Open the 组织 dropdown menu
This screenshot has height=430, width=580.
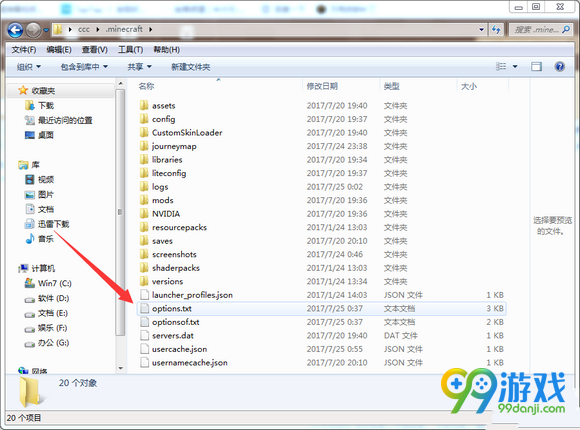point(28,67)
